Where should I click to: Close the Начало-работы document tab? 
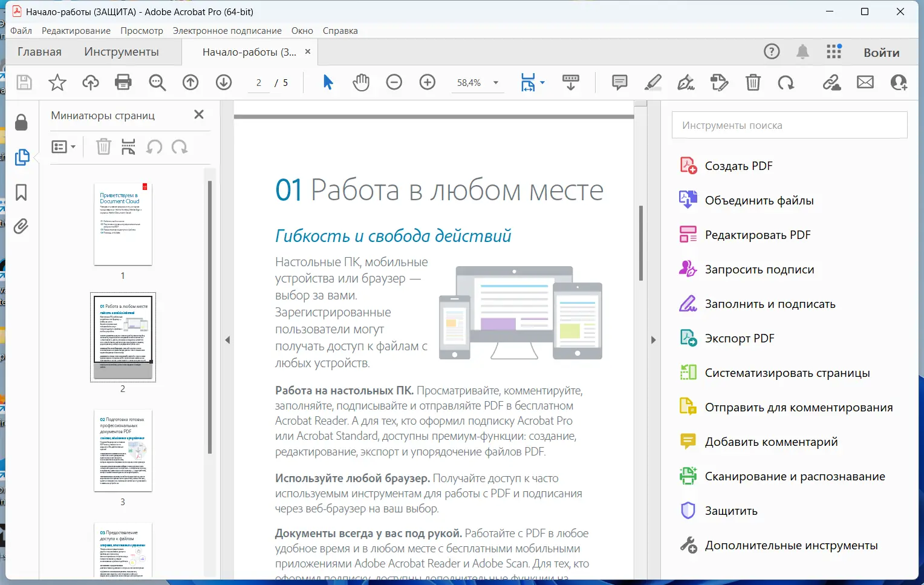[308, 52]
